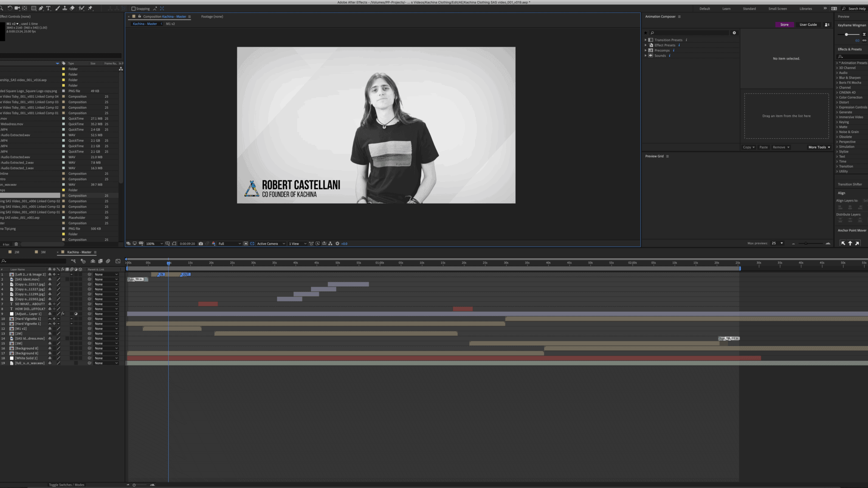Select the Horizontal Type tool
The image size is (868, 488).
click(48, 8)
